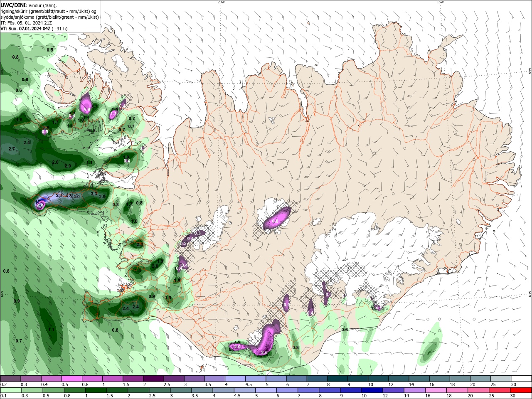Click the '5.8' precipitation value on the map

point(59,195)
